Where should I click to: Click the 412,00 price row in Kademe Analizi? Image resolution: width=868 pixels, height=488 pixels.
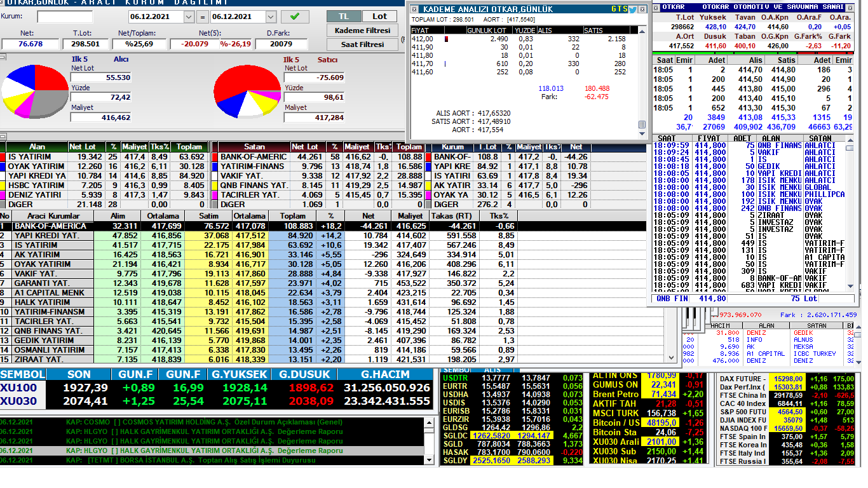[x=524, y=39]
